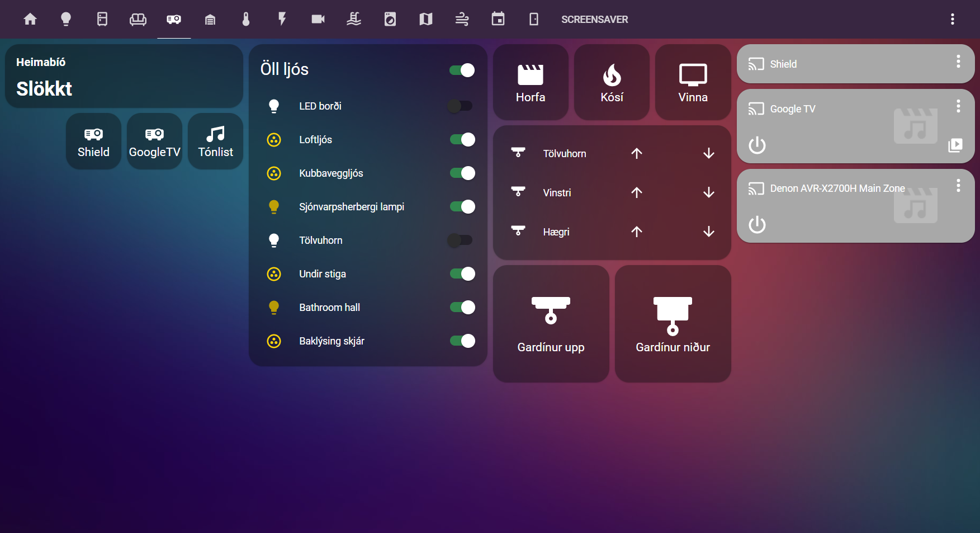Open the thermometer climate view
Screen dimensions: 980x533
pos(246,20)
